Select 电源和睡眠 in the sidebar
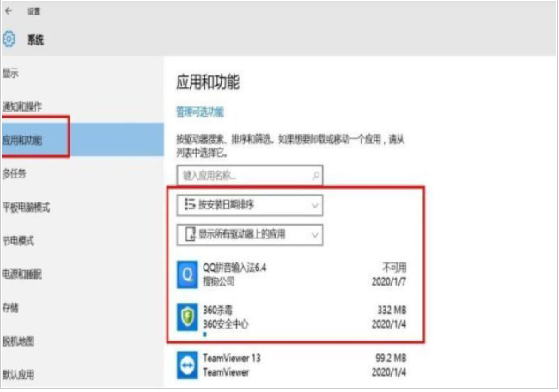 coord(22,274)
